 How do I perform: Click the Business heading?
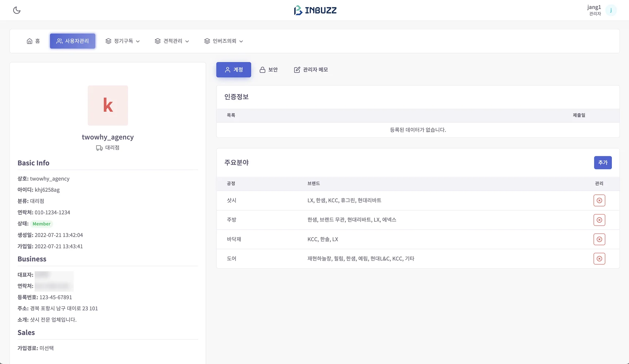(32, 259)
